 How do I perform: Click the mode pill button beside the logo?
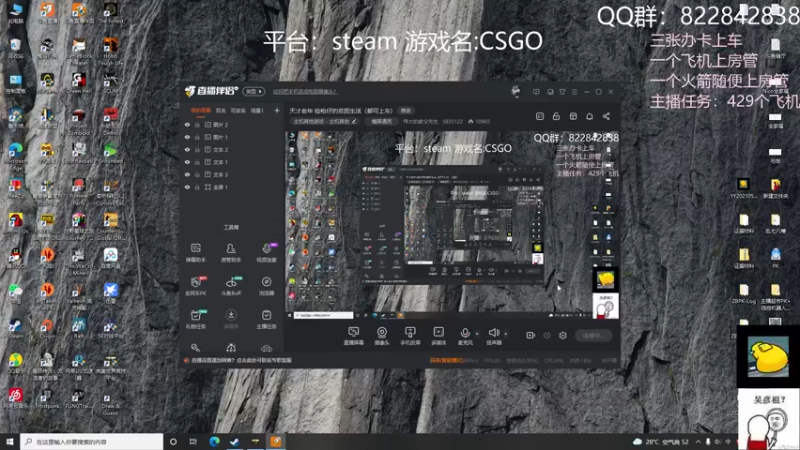click(254, 91)
